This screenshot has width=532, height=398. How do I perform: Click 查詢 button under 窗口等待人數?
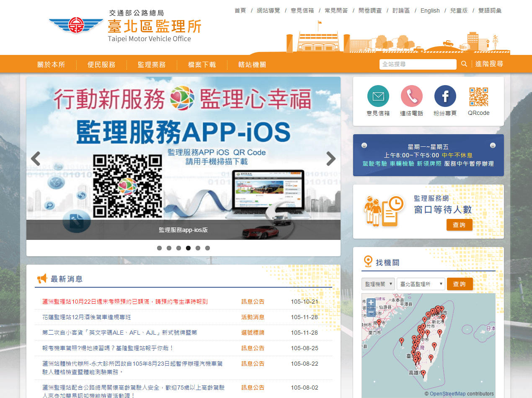click(x=460, y=225)
